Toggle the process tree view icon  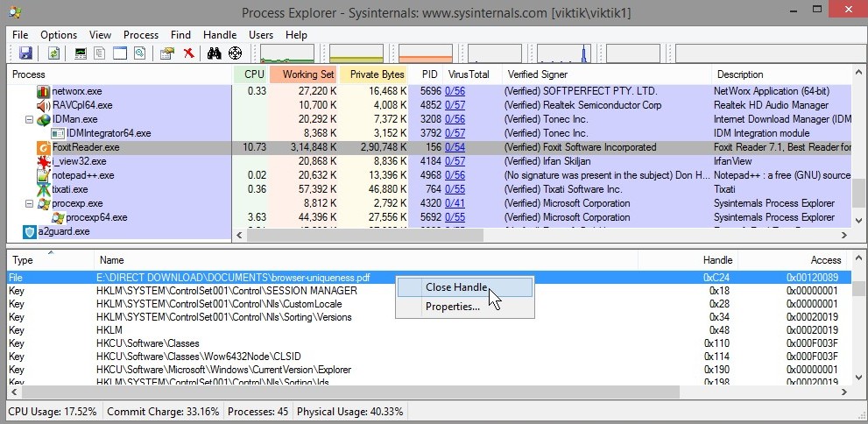coord(100,53)
